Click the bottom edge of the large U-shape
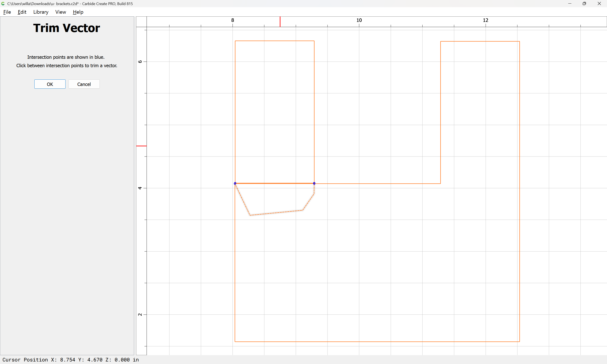The height and width of the screenshot is (364, 607). pyautogui.click(x=377, y=341)
